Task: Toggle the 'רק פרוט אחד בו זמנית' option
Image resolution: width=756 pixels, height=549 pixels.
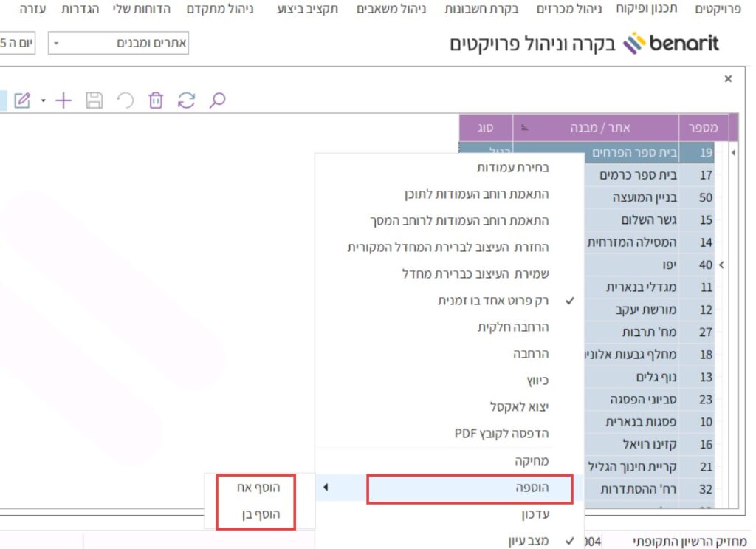Action: 493,301
